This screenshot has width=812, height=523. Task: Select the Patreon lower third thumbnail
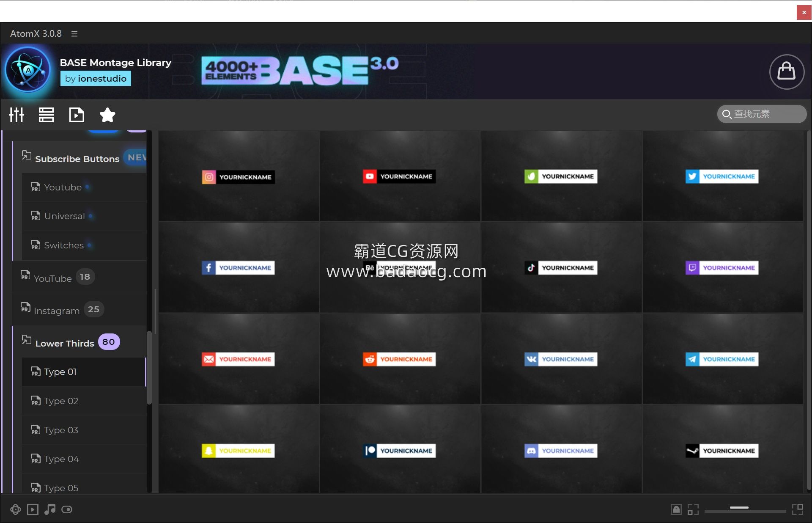pos(400,449)
